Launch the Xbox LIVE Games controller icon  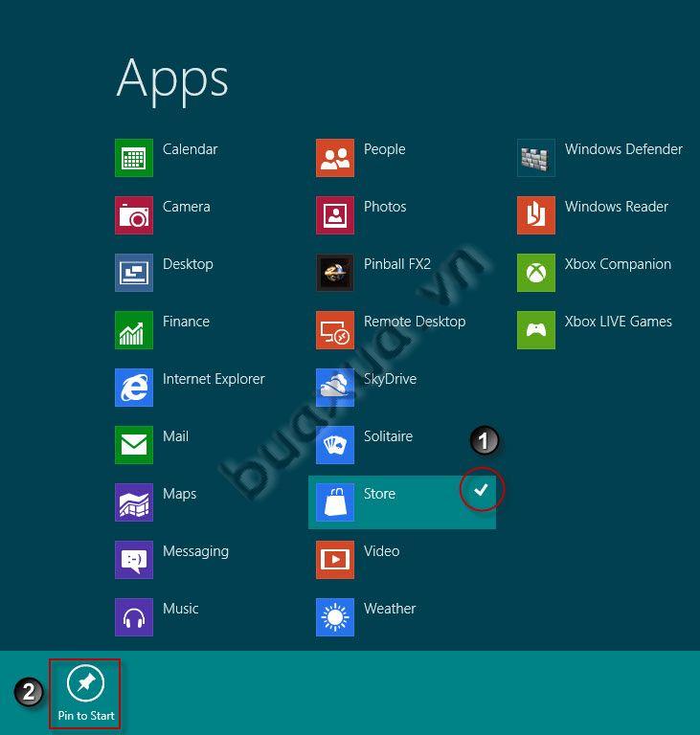pyautogui.click(x=536, y=330)
